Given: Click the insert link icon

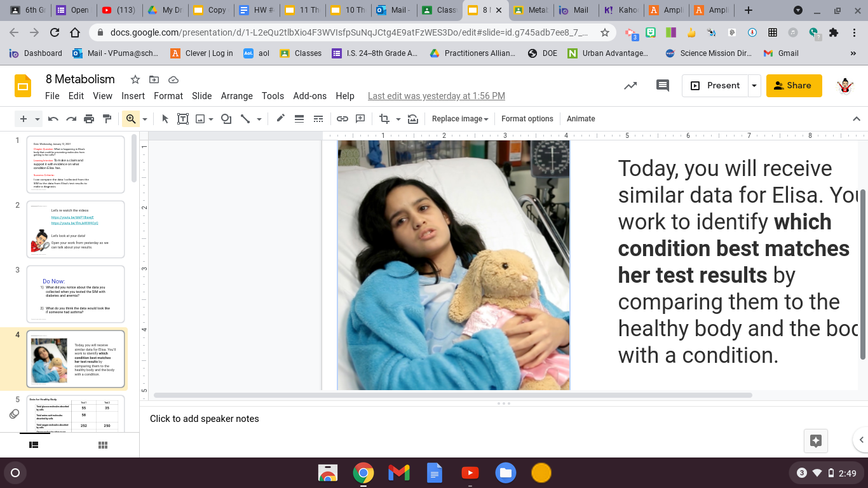Looking at the screenshot, I should pyautogui.click(x=342, y=119).
